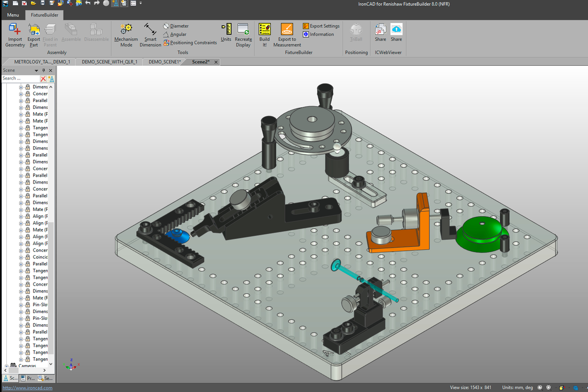588x392 pixels.
Task: Open the quick access toolbar customize dropdown
Action: click(x=141, y=3)
